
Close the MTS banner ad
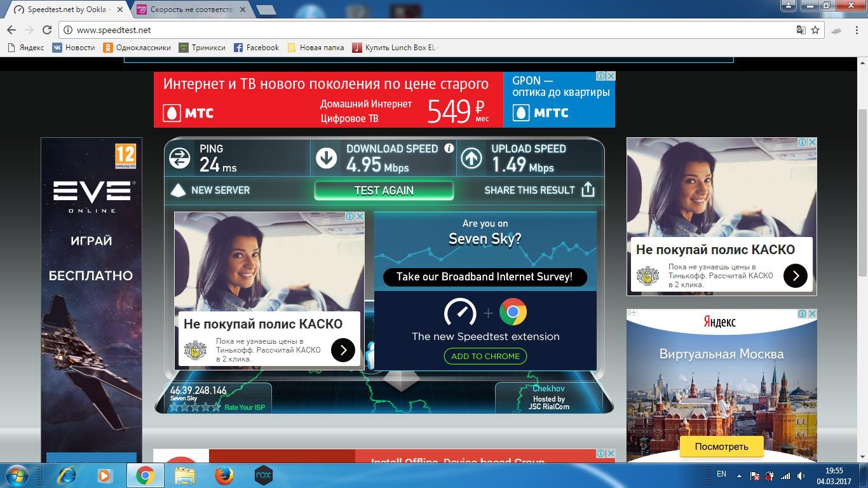point(611,76)
